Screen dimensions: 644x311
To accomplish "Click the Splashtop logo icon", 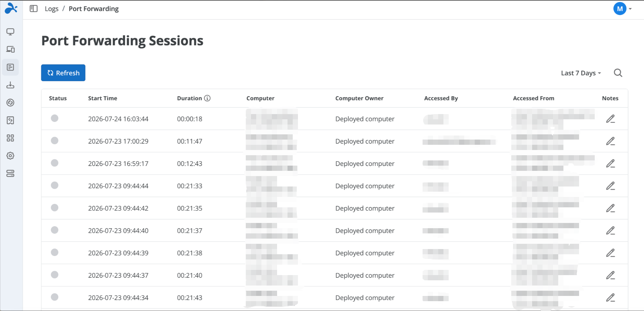I will click(x=11, y=8).
